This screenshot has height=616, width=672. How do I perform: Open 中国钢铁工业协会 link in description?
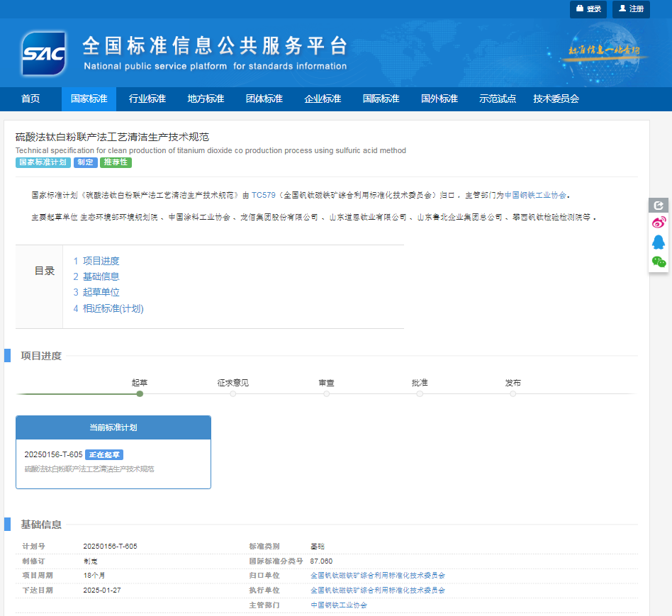tap(535, 195)
